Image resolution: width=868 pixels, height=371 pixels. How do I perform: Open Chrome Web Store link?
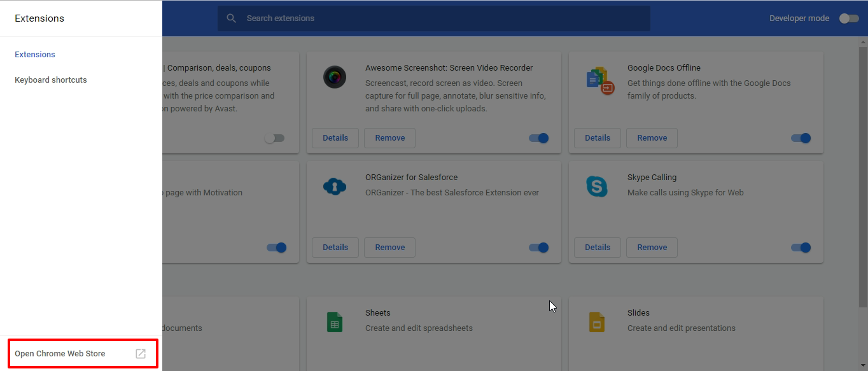[x=60, y=354]
